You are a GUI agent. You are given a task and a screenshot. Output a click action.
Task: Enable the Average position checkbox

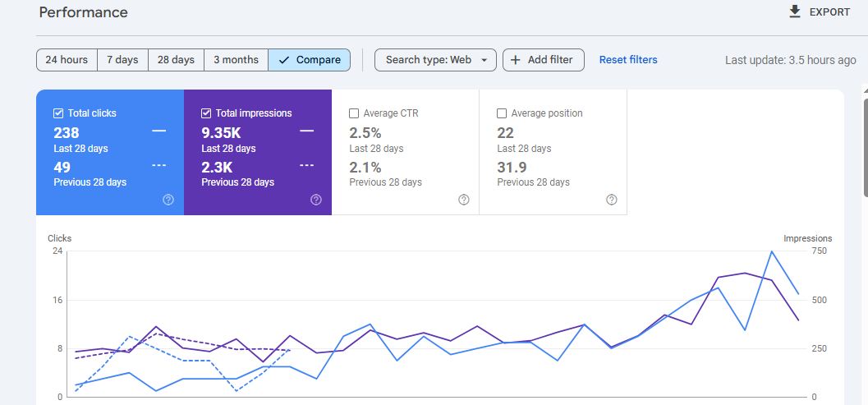pyautogui.click(x=502, y=113)
